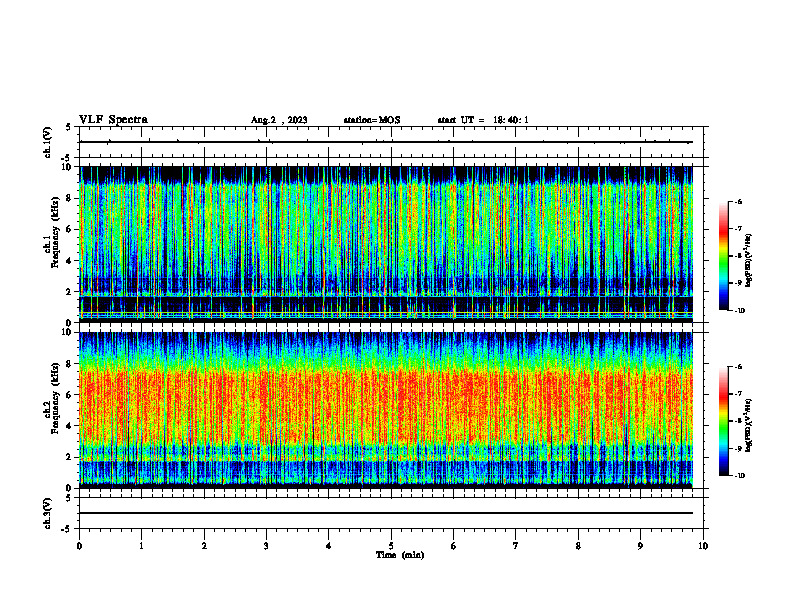
Task: Click the "ch.1(V)" axis label of the top voltage panel
Action: pyautogui.click(x=47, y=142)
